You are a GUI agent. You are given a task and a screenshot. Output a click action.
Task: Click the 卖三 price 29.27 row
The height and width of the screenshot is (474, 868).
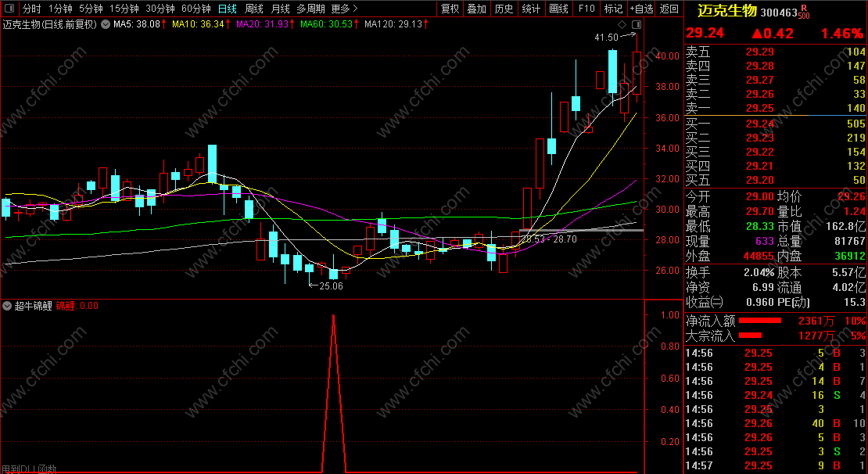pos(776,81)
